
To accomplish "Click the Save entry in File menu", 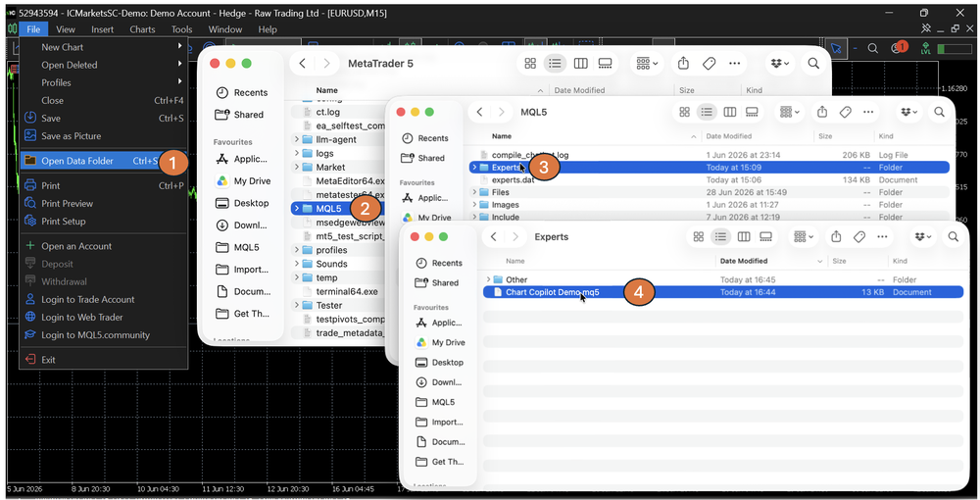I will [x=104, y=118].
